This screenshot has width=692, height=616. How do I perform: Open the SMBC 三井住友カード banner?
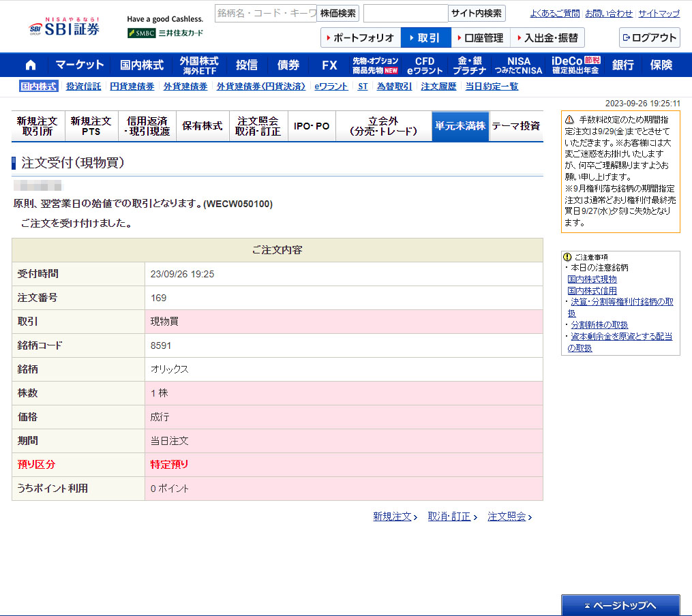(165, 33)
